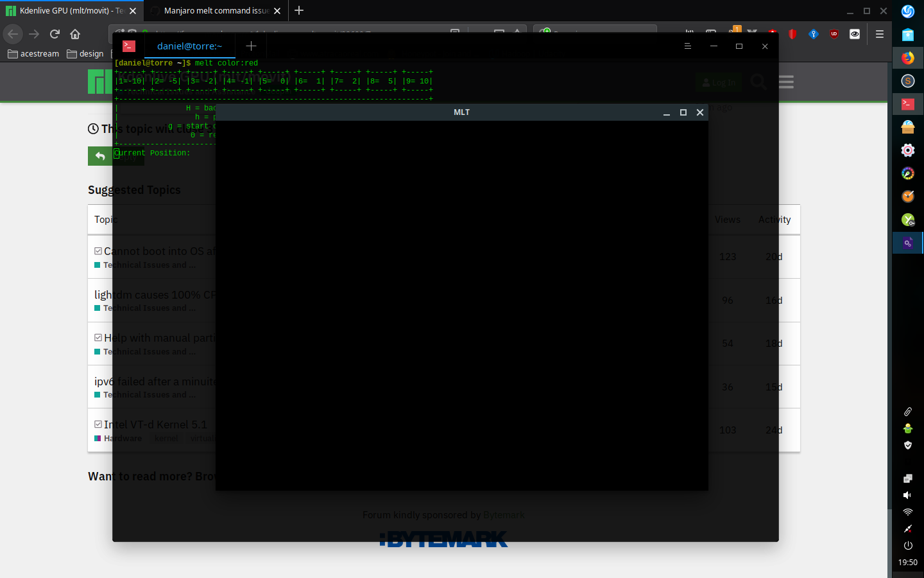Click the uBlock Origin extension icon
The width and height of the screenshot is (924, 578).
834,33
